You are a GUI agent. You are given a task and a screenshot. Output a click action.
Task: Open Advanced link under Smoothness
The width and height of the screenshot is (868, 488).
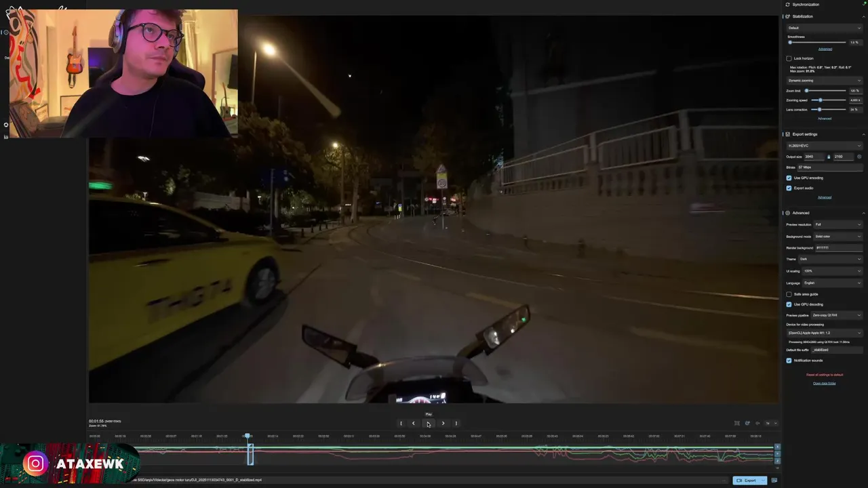pos(825,49)
